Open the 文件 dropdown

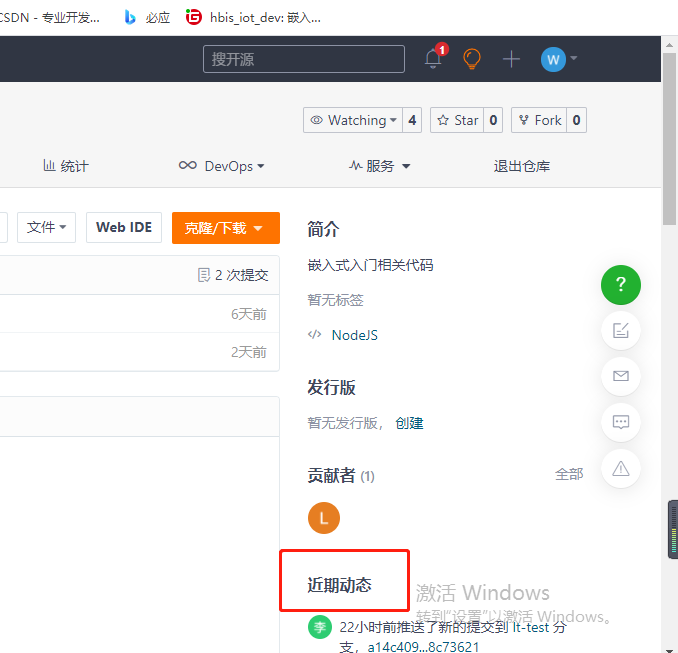(46, 227)
